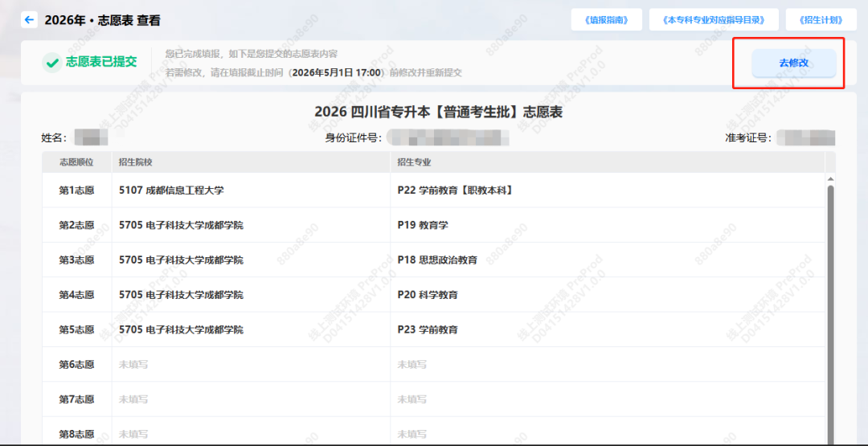Select the 第3志愿 row label
The width and height of the screenshot is (868, 446).
(76, 260)
